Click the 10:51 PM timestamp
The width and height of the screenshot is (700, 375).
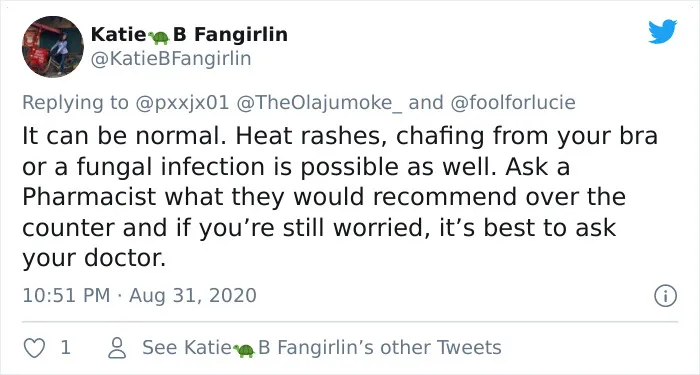point(66,296)
